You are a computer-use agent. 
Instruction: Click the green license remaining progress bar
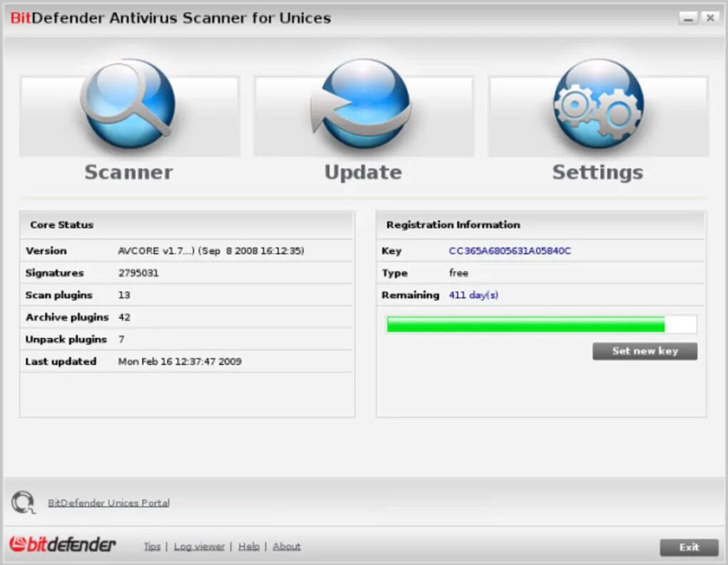[541, 324]
